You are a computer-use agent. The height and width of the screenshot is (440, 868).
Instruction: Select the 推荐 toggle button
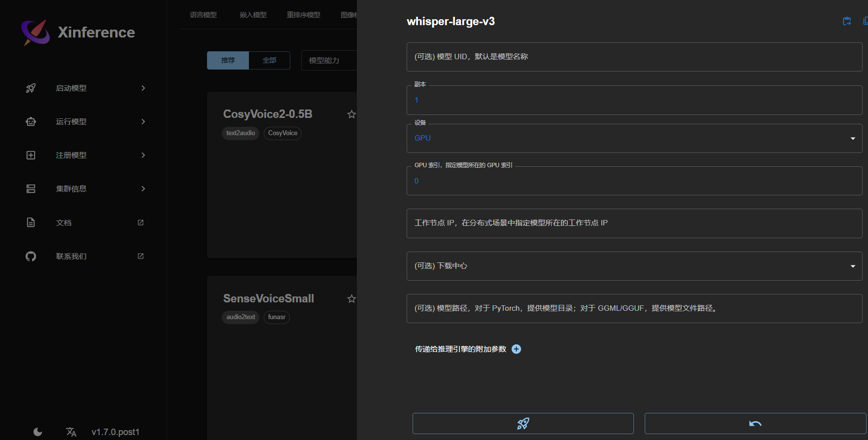[228, 60]
